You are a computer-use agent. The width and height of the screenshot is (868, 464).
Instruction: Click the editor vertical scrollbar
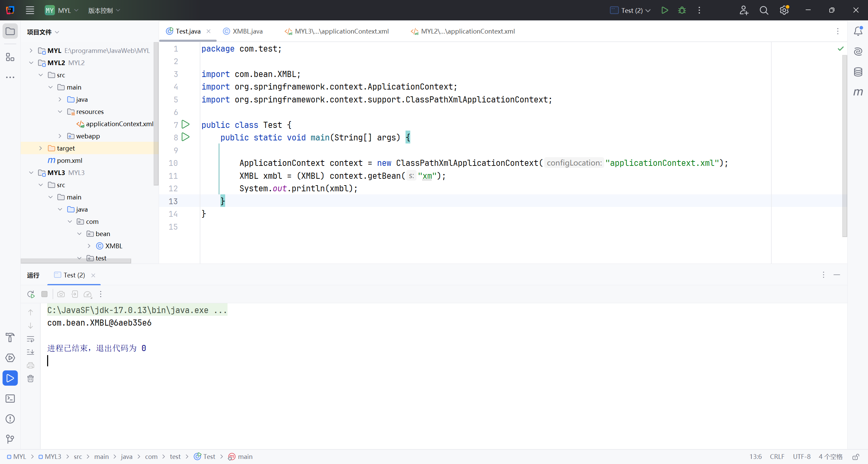coord(844,146)
